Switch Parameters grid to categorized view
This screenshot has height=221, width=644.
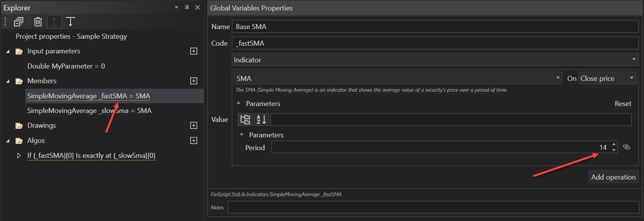245,120
